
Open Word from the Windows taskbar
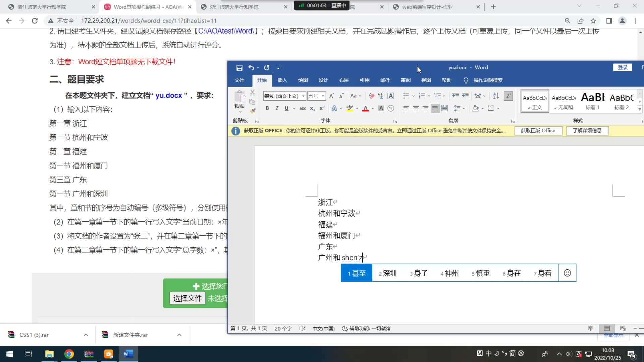(x=128, y=354)
